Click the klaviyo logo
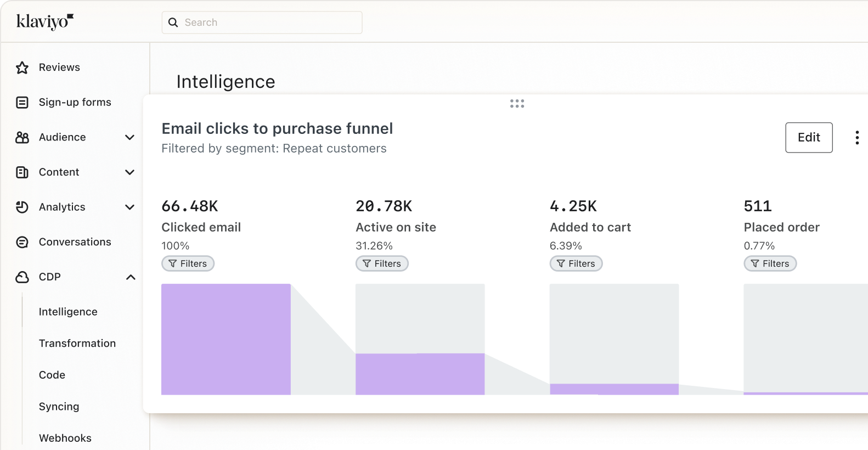This screenshot has width=868, height=450. [45, 21]
